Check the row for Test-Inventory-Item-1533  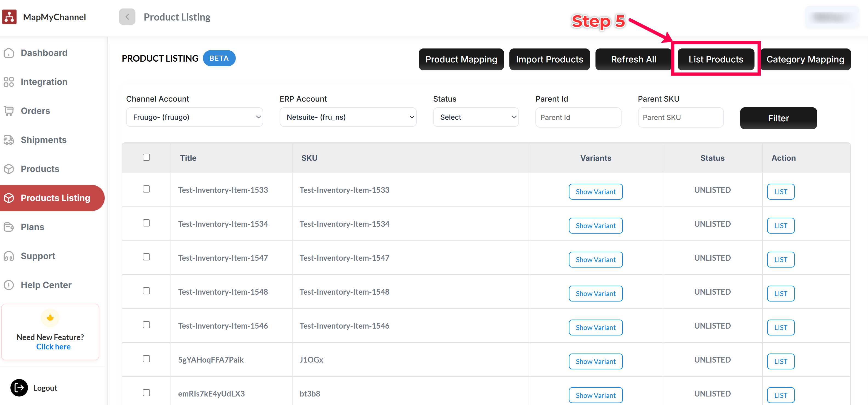pos(146,189)
